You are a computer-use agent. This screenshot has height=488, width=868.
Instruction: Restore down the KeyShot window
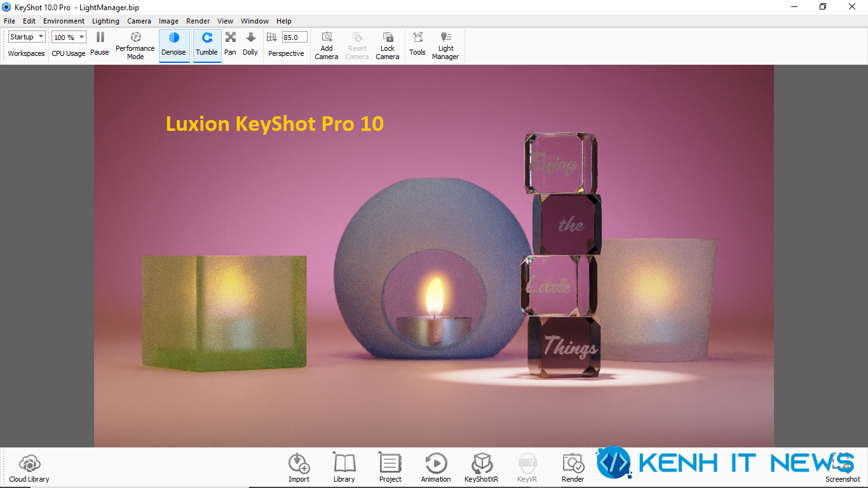(823, 7)
